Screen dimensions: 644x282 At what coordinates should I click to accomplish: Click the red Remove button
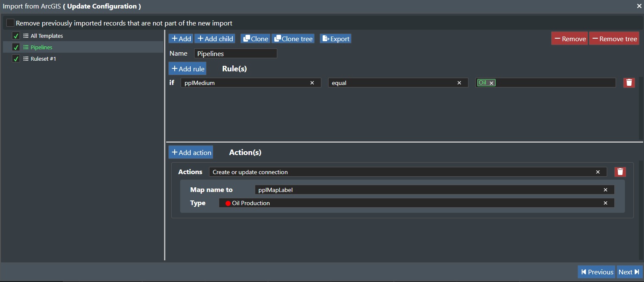click(x=569, y=39)
